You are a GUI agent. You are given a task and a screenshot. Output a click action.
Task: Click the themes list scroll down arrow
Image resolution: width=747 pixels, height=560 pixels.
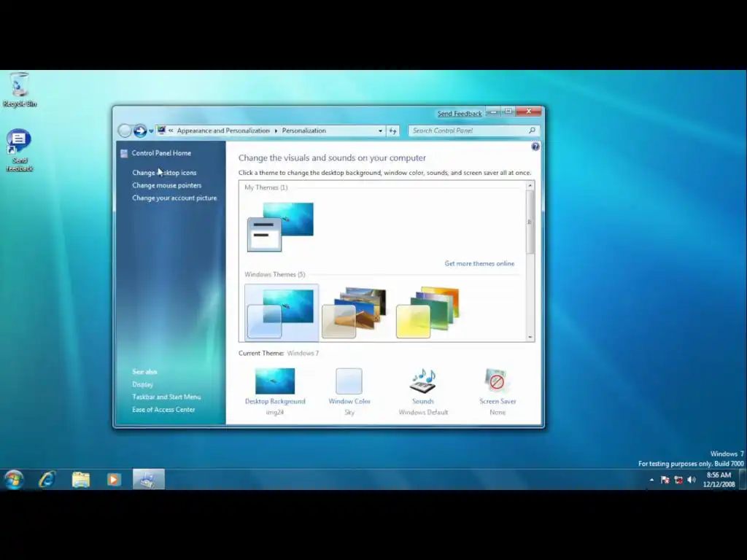(x=530, y=337)
